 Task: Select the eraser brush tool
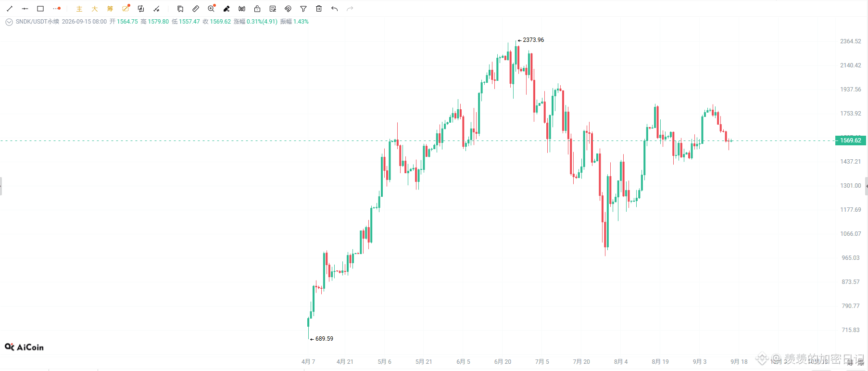click(x=226, y=9)
